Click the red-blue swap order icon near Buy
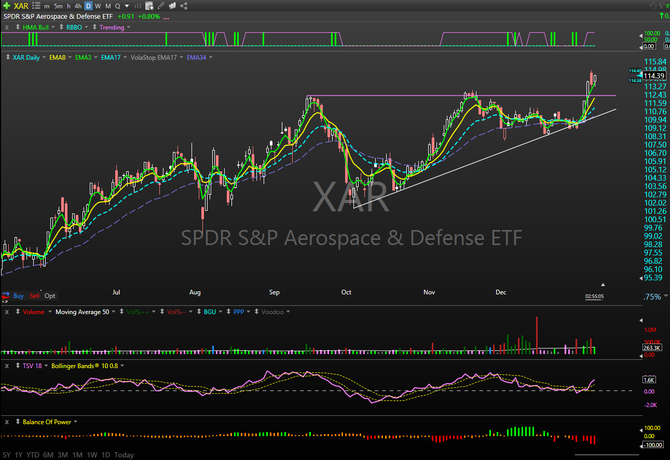 pos(6,296)
